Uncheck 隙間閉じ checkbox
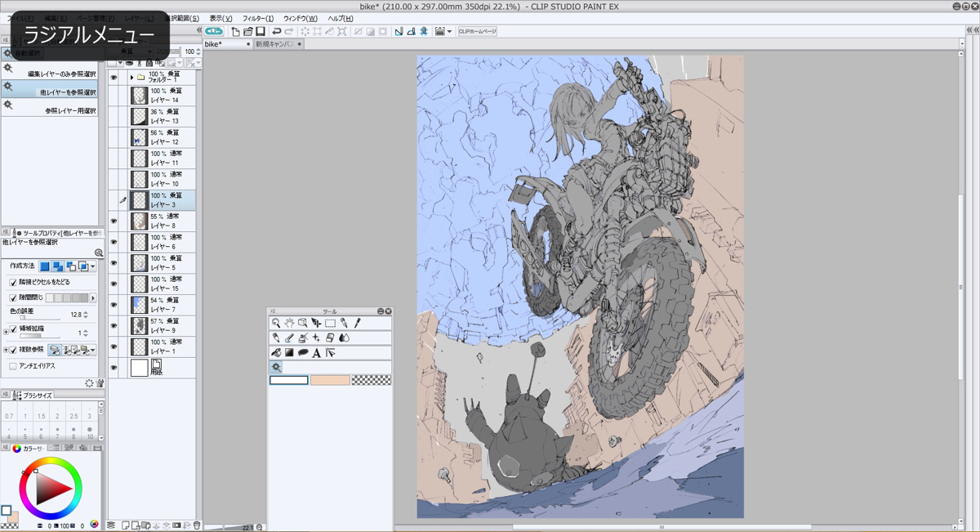This screenshot has height=532, width=980. pos(13,298)
